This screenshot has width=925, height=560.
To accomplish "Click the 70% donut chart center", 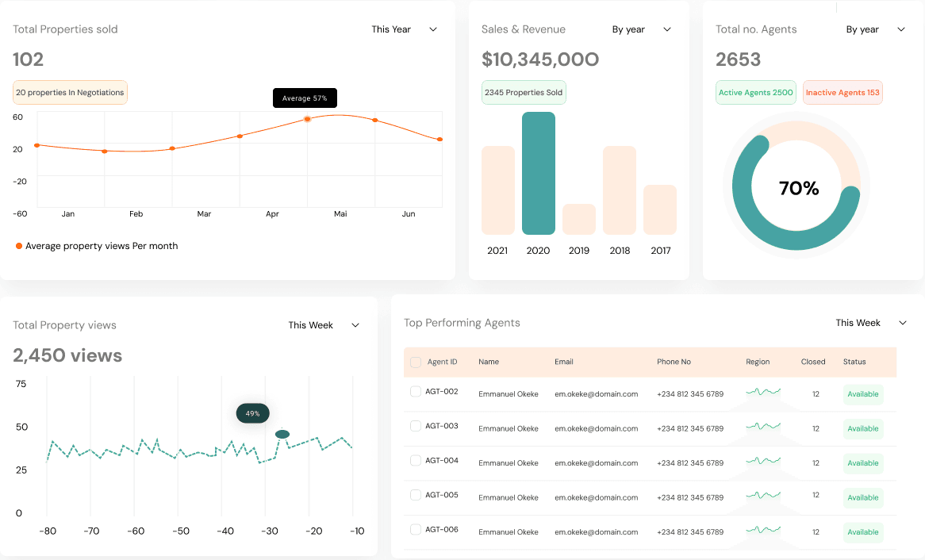I will click(799, 188).
